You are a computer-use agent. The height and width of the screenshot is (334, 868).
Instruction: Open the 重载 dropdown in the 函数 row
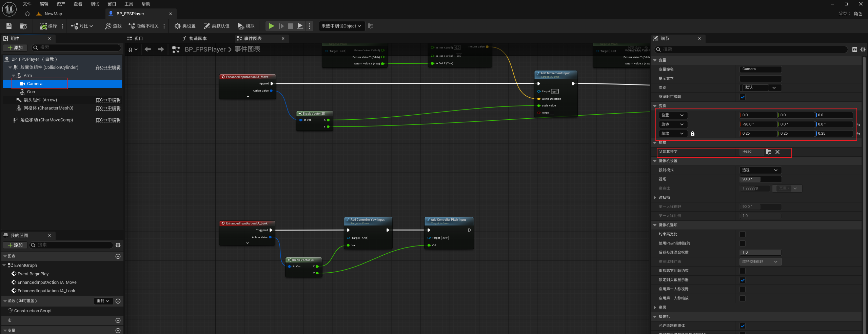(x=103, y=301)
